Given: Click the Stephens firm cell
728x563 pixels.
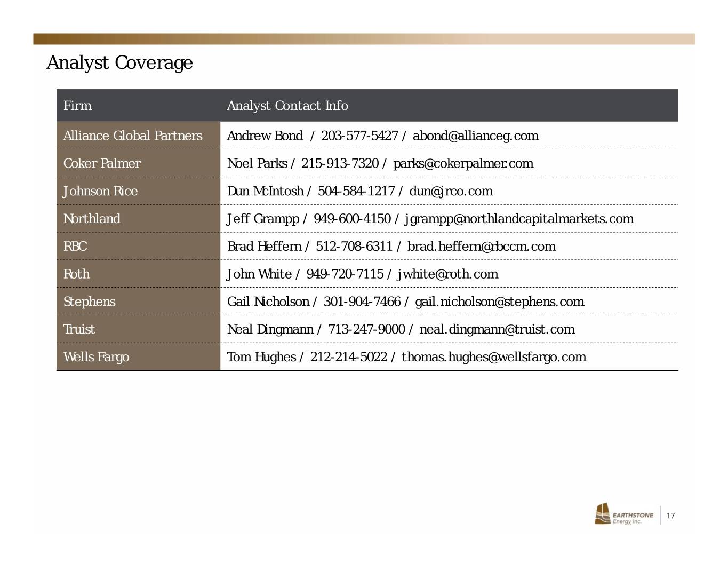Looking at the screenshot, I should point(138,302).
